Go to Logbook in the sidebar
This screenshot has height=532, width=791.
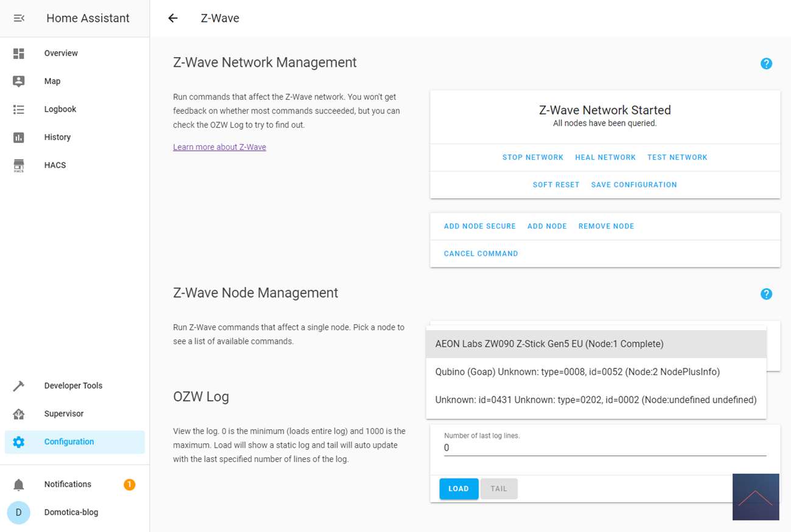pos(60,109)
